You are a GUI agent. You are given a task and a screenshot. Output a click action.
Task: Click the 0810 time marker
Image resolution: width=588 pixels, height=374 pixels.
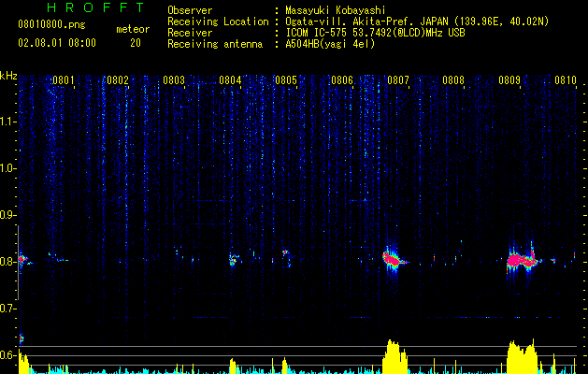[566, 80]
